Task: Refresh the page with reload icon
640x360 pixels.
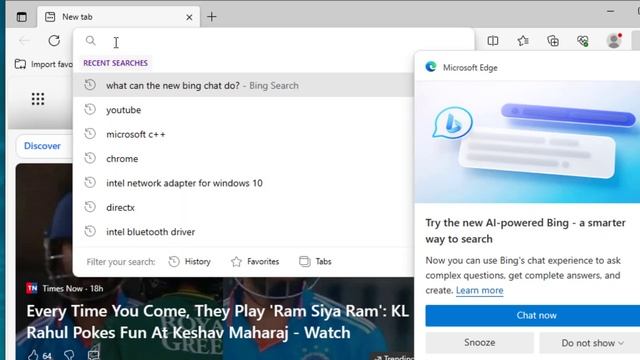Action: (54, 41)
